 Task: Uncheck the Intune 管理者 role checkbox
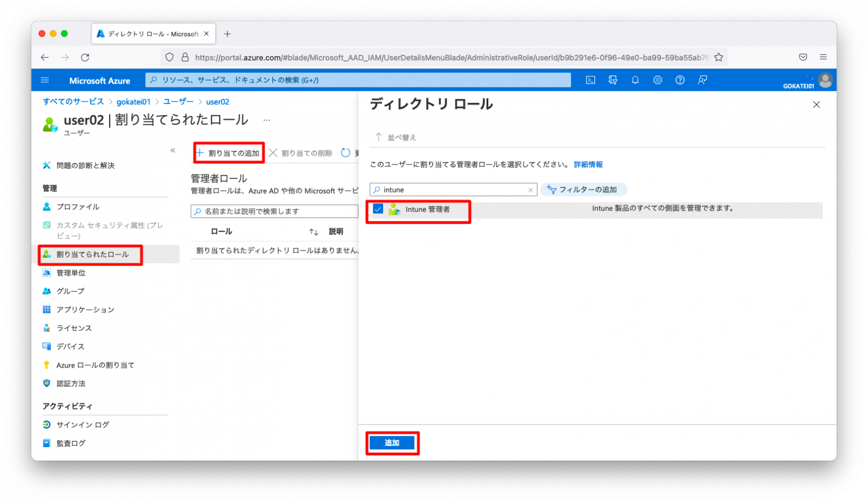(378, 209)
